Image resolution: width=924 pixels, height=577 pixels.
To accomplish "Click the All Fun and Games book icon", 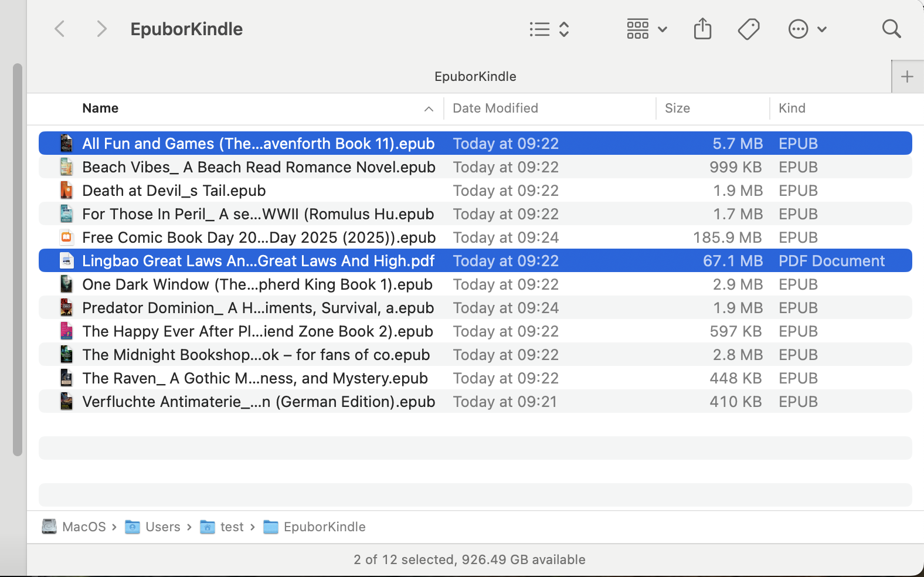I will 67,144.
